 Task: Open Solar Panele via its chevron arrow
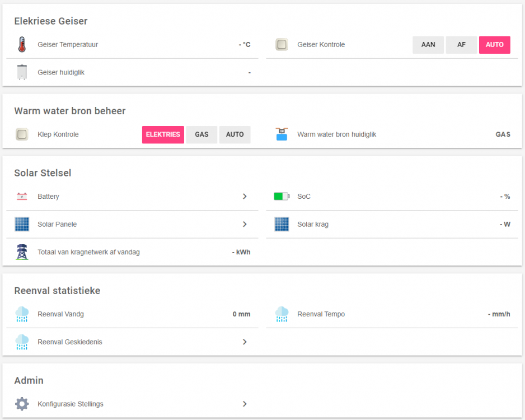pyautogui.click(x=245, y=224)
